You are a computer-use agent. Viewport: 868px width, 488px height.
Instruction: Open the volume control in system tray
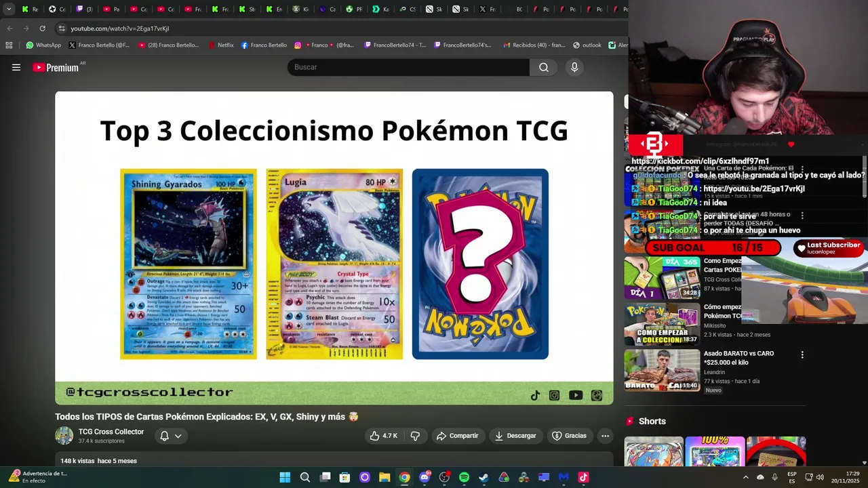click(x=820, y=477)
